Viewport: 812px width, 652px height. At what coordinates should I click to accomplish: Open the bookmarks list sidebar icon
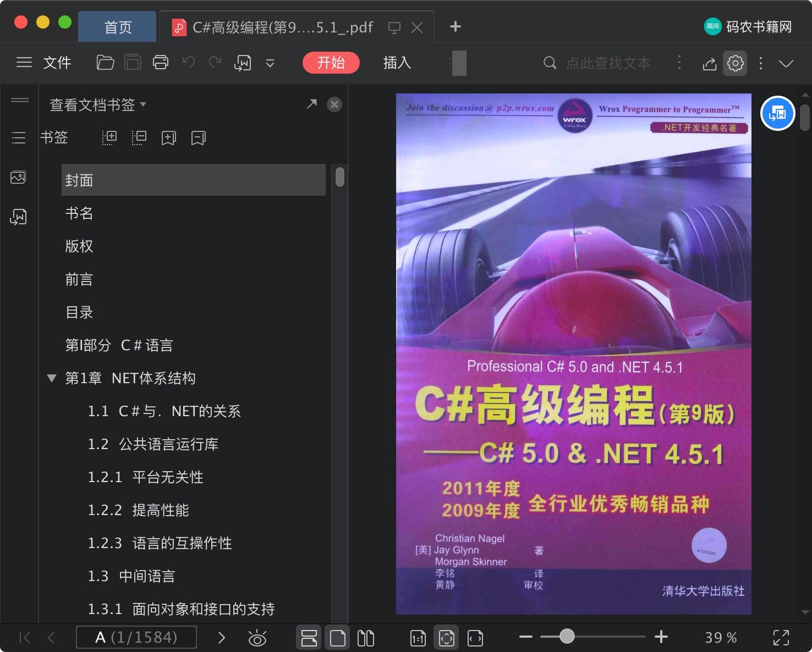19,137
